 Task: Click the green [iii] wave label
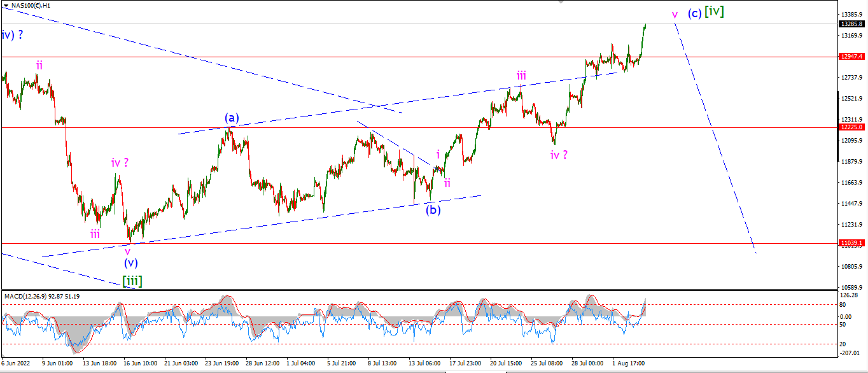132,281
